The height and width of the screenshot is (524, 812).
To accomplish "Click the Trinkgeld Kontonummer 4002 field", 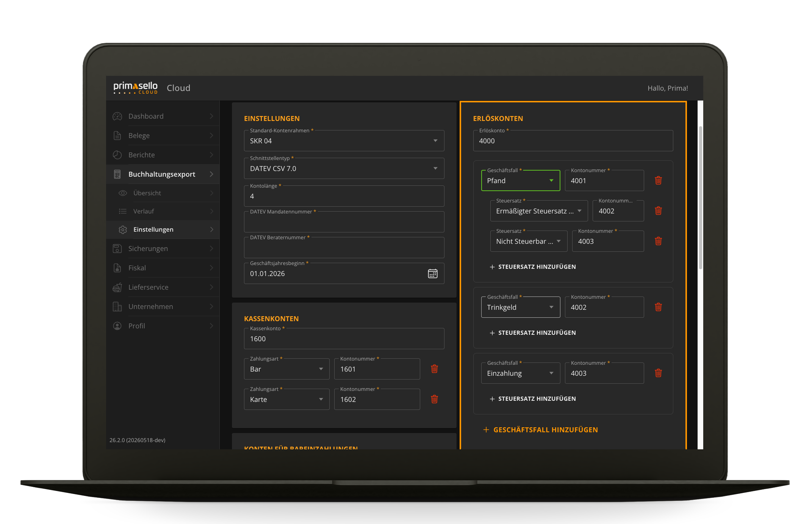I will click(x=604, y=307).
